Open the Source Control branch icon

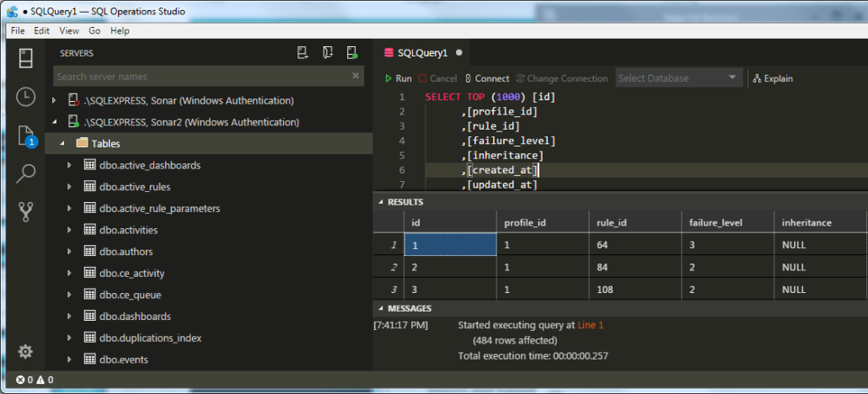[x=25, y=212]
